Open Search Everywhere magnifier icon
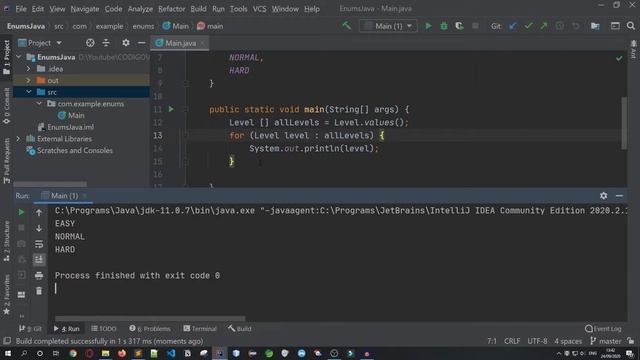Screen dimensions: 640x360 click(631, 26)
